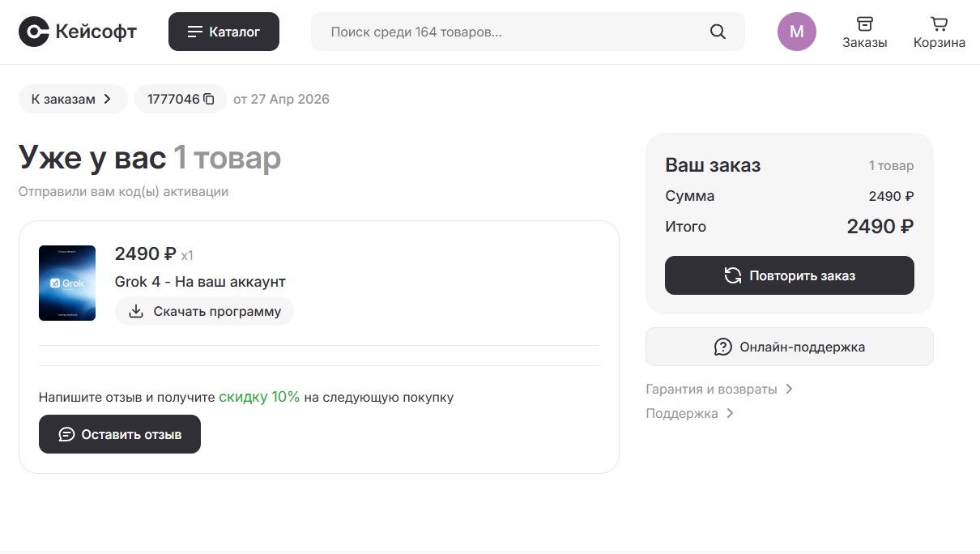This screenshot has height=554, width=980.
Task: Open the Корзина cart icon
Action: 939,32
